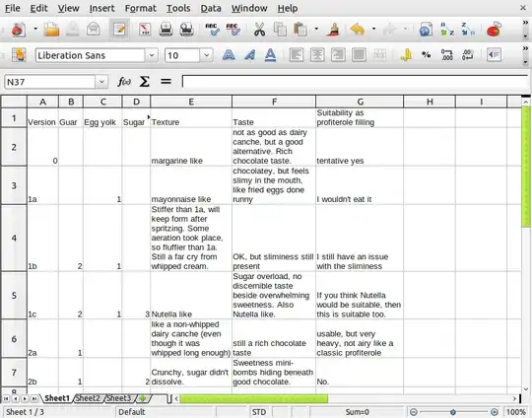Switch to the Sheet2 tab

pos(88,398)
